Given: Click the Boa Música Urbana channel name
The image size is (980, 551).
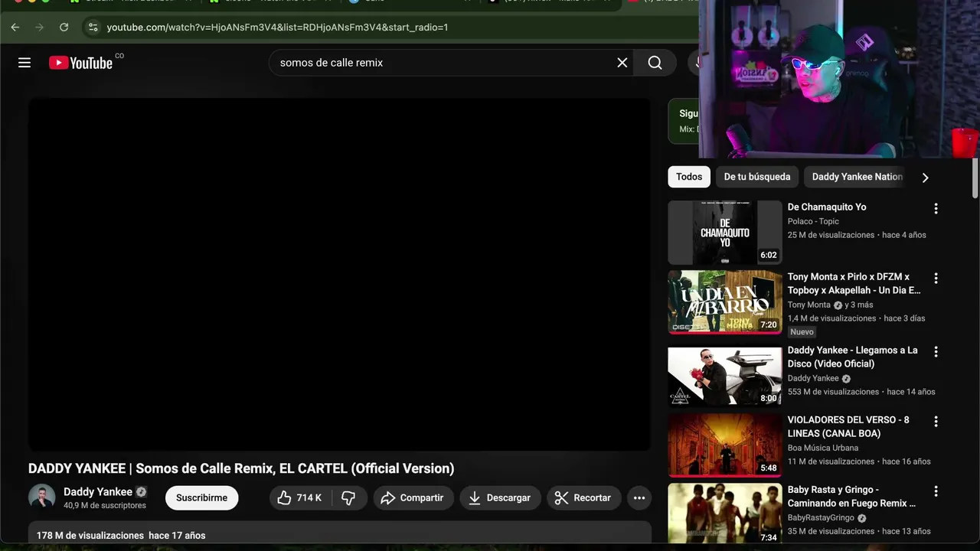Looking at the screenshot, I should click(x=823, y=448).
